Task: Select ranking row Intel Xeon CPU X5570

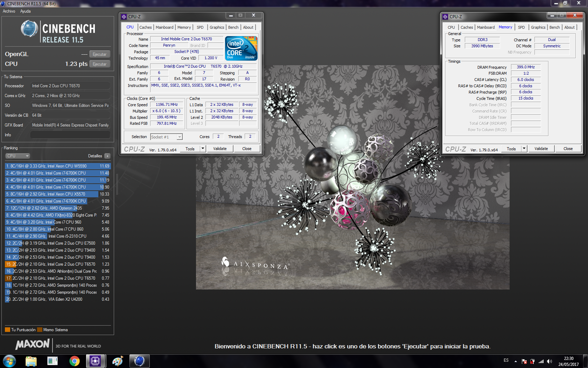Action: 58,194
